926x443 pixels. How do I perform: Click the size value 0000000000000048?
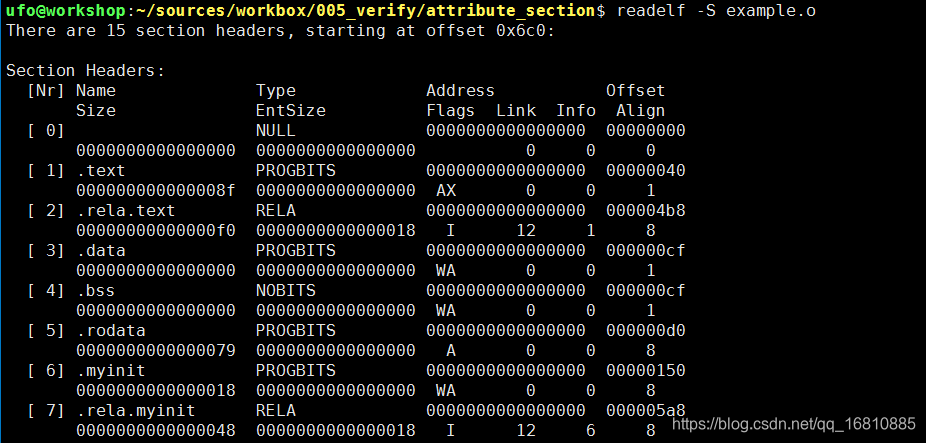click(x=155, y=430)
